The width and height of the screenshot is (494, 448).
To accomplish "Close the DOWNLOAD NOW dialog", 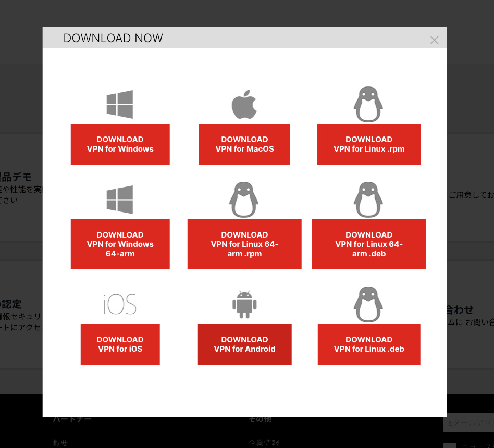I will tap(434, 40).
